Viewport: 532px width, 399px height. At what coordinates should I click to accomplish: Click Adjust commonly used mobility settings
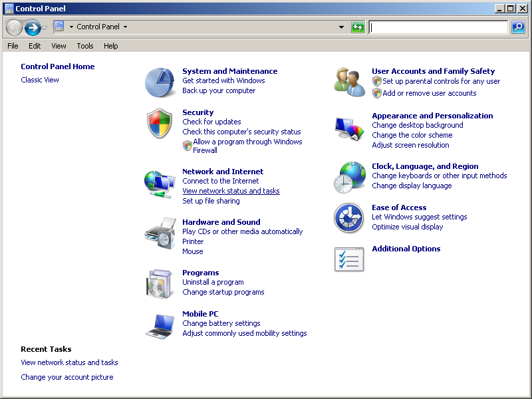click(x=245, y=334)
